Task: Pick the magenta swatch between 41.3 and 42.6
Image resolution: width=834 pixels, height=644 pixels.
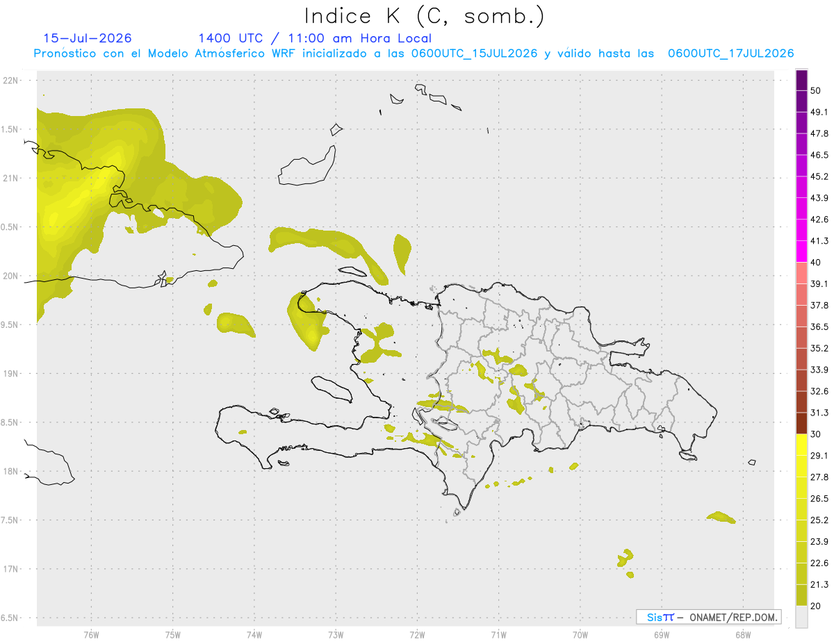Action: tap(802, 231)
